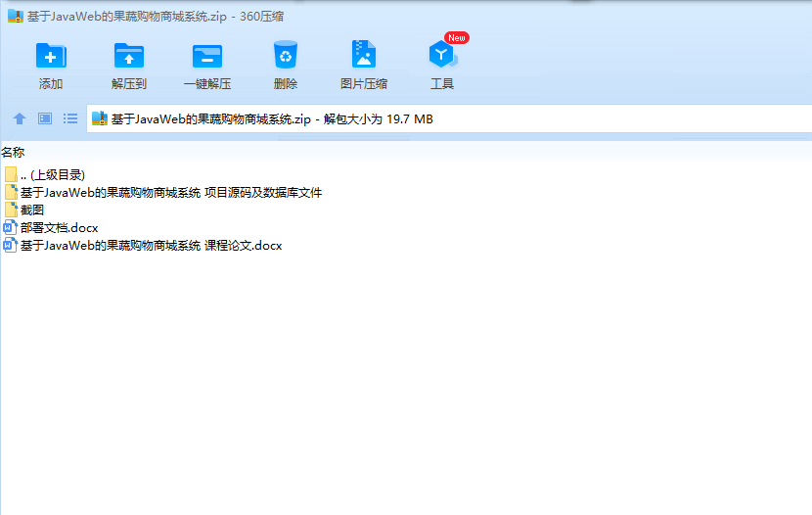Select file 部署文档.docx
The width and height of the screenshot is (812, 515).
click(51, 227)
